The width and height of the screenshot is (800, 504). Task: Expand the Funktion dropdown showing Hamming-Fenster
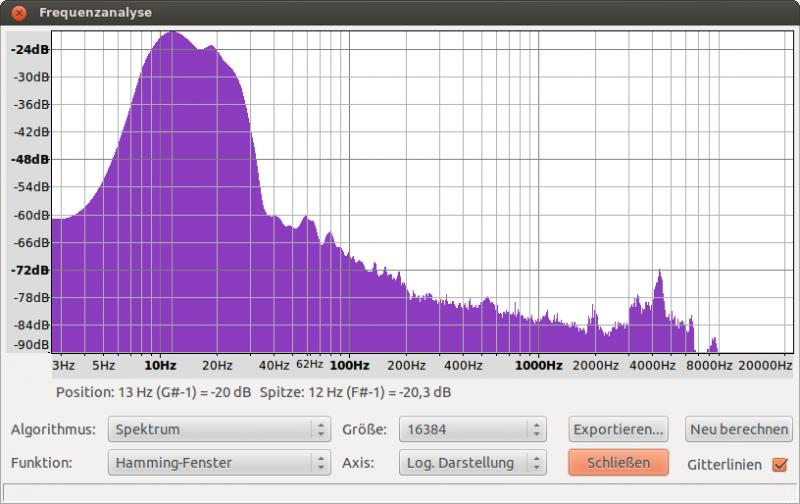220,463
